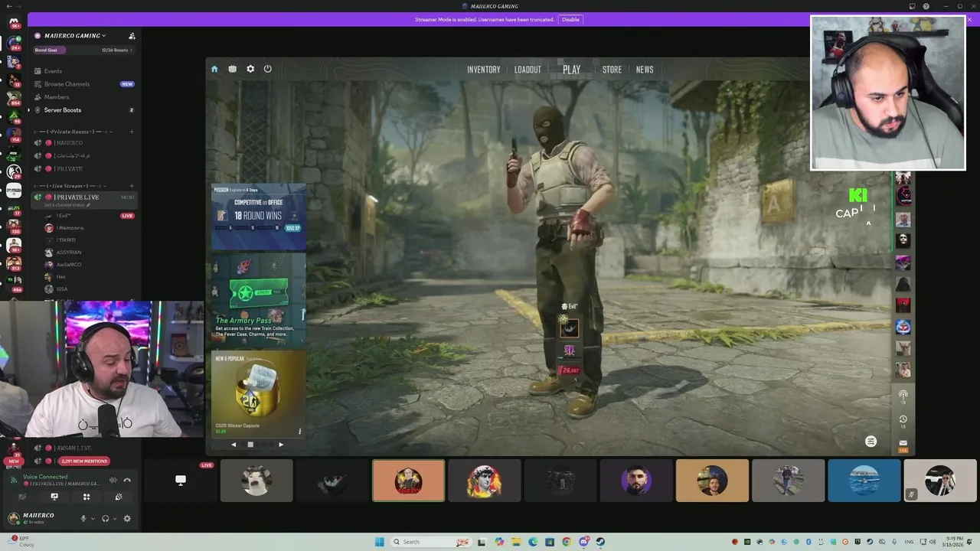Open headphone output options arrow
The width and height of the screenshot is (980, 551).
pyautogui.click(x=115, y=519)
